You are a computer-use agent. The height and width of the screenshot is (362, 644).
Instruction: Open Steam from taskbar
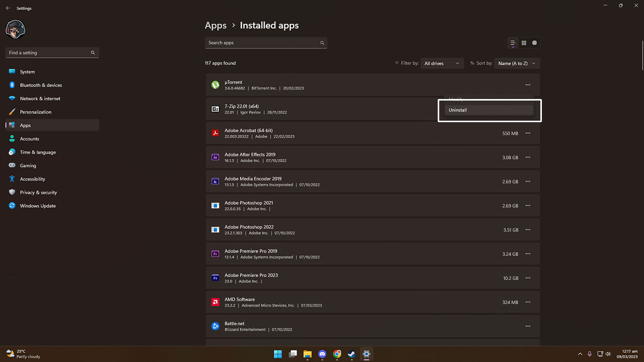(352, 354)
